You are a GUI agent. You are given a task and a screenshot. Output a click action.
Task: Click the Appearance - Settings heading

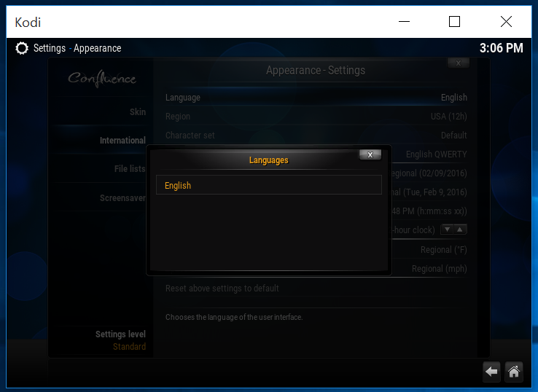pos(316,70)
